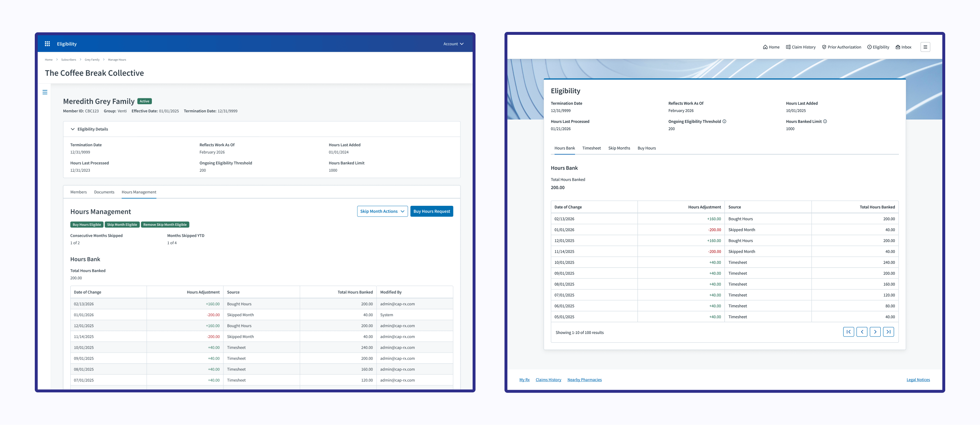
Task: Open the Nearby Pharmacies footer link
Action: coord(584,380)
